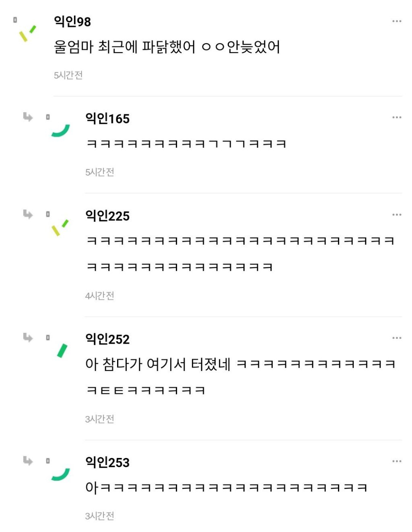Click 익인253's green arc avatar
412x532 pixels.
(x=61, y=474)
